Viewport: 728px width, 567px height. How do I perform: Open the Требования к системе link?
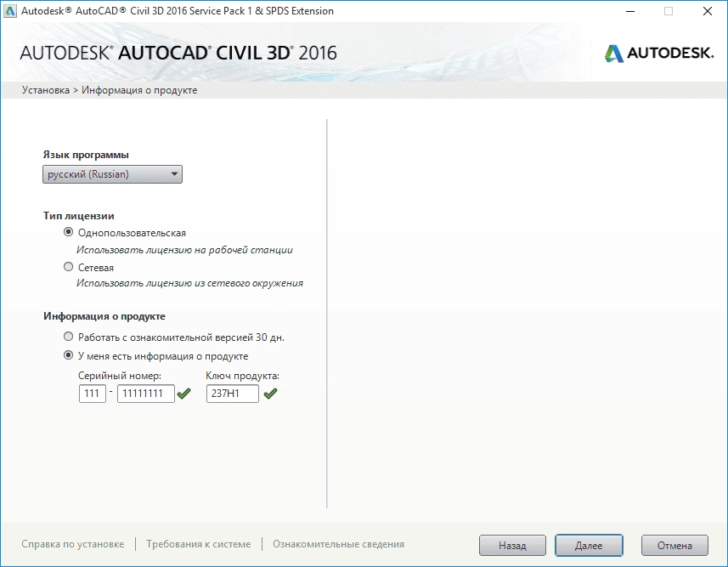point(198,544)
